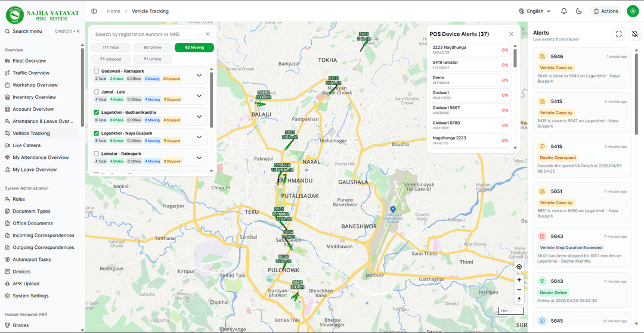Click Attendance & Leave Overview icon
The height and width of the screenshot is (333, 644).
7,122
